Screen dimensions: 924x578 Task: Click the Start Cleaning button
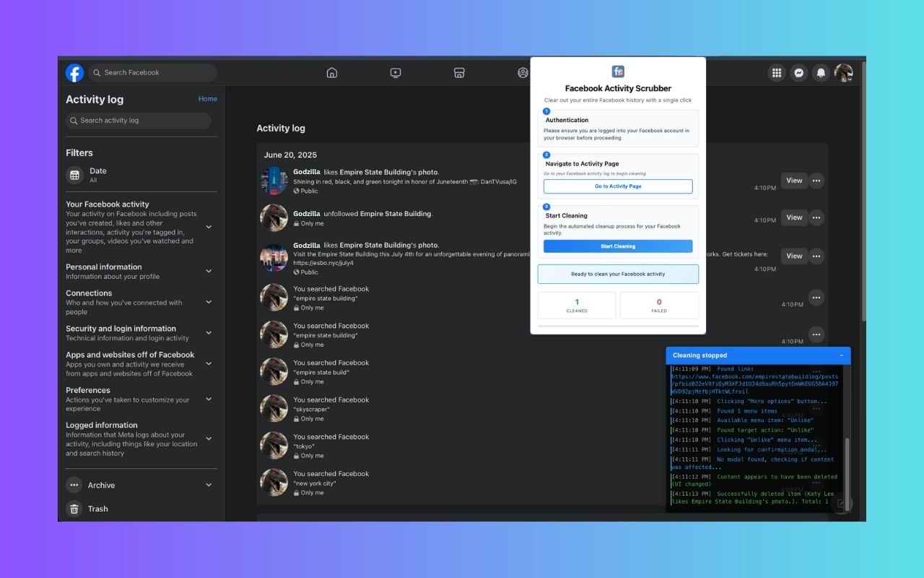click(x=618, y=246)
